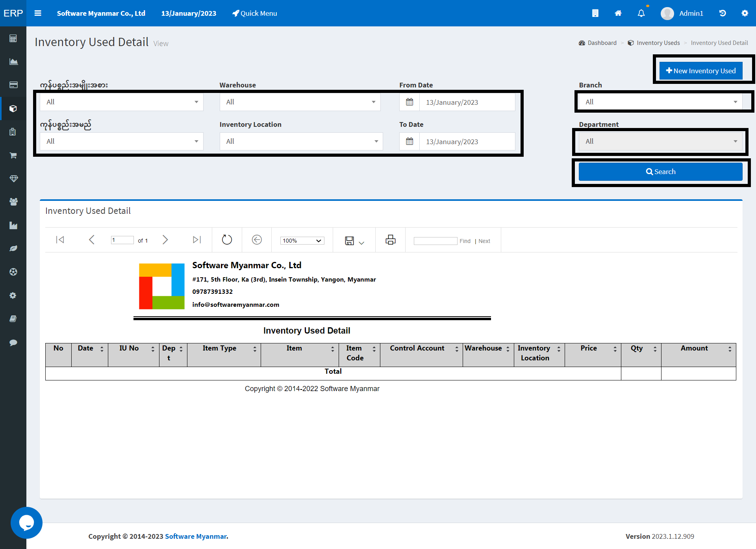The width and height of the screenshot is (756, 549).
Task: Sort by Price column
Action: coord(615,349)
